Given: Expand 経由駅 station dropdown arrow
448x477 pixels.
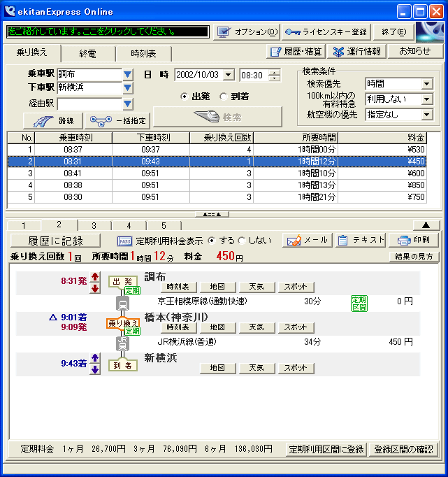Looking at the screenshot, I should [128, 104].
